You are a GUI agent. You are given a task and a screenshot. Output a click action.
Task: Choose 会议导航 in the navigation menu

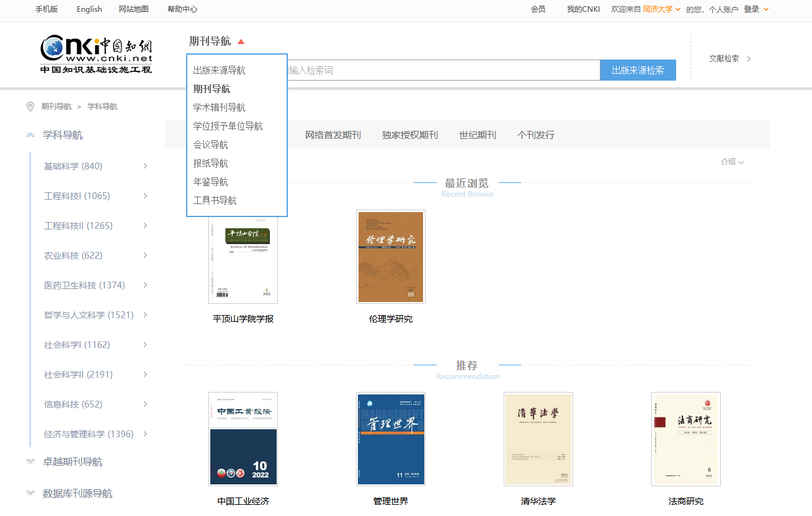tap(210, 145)
